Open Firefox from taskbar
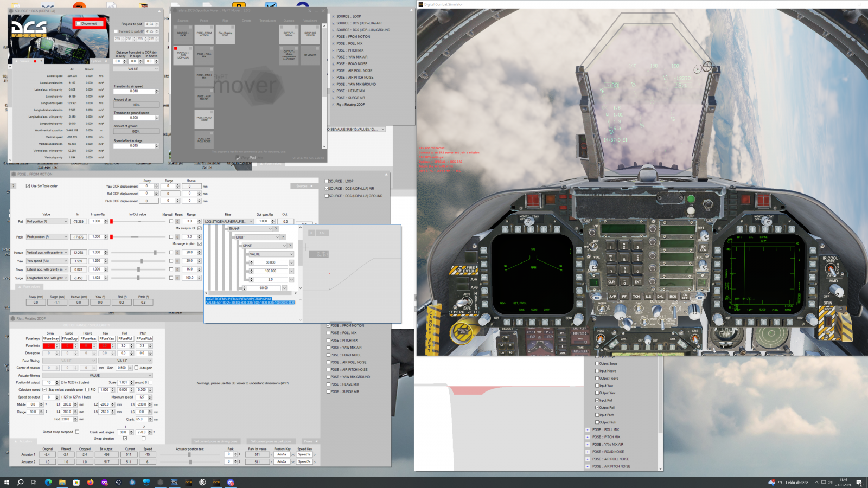 (x=90, y=482)
